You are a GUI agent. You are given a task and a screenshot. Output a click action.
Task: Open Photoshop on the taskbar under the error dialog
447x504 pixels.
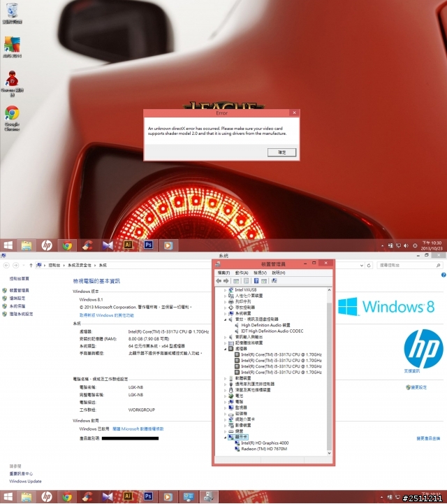click(148, 245)
